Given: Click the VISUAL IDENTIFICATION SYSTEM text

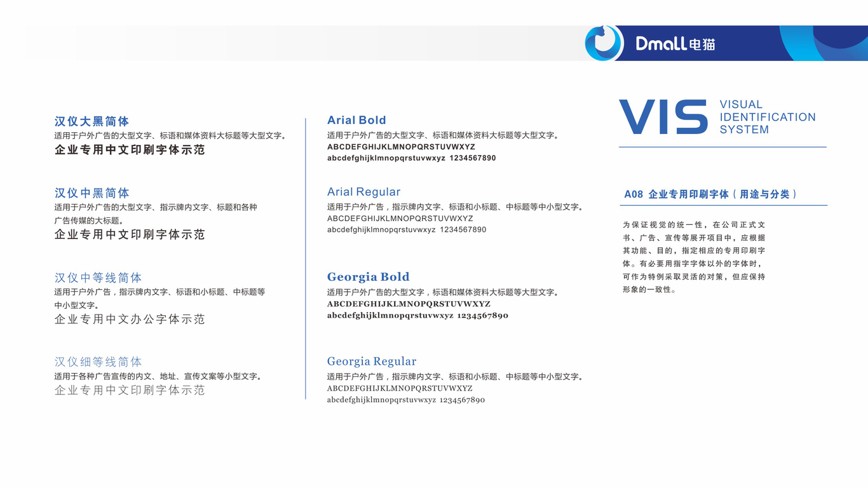Looking at the screenshot, I should click(768, 117).
